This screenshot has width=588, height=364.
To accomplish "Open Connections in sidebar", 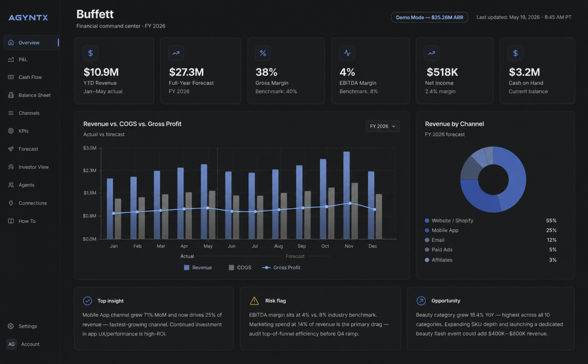I will coord(33,203).
